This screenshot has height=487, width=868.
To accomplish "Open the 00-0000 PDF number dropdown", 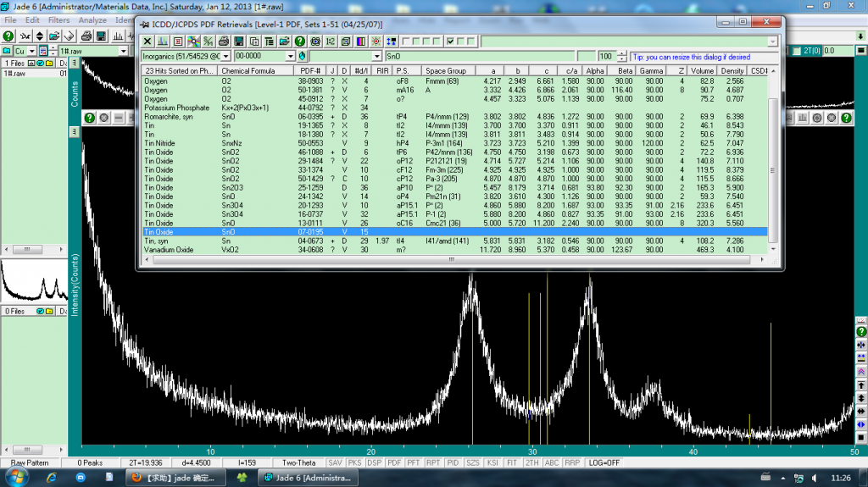I will [290, 55].
